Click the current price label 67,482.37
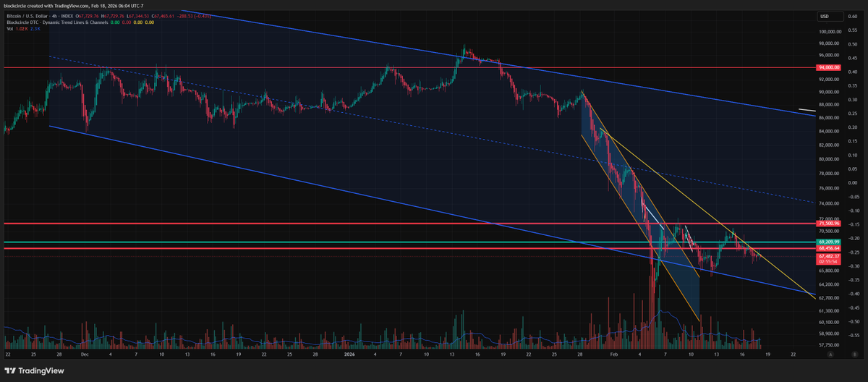 [828, 256]
